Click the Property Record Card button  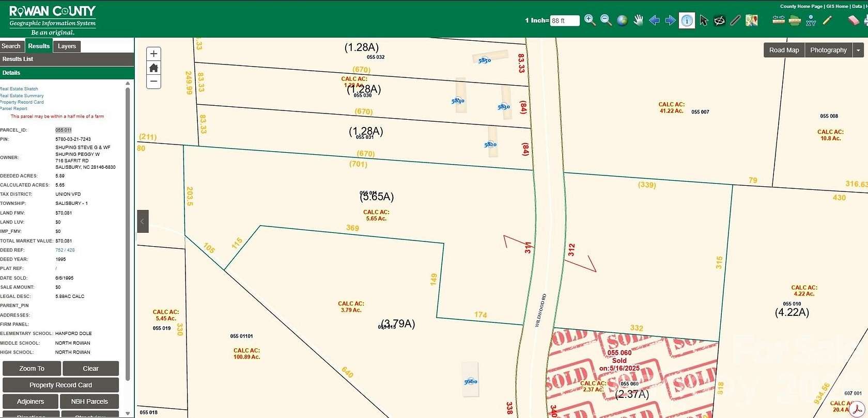tap(60, 385)
